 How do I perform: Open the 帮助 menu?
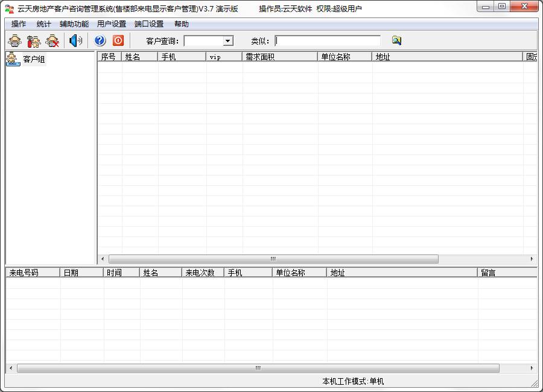point(182,24)
